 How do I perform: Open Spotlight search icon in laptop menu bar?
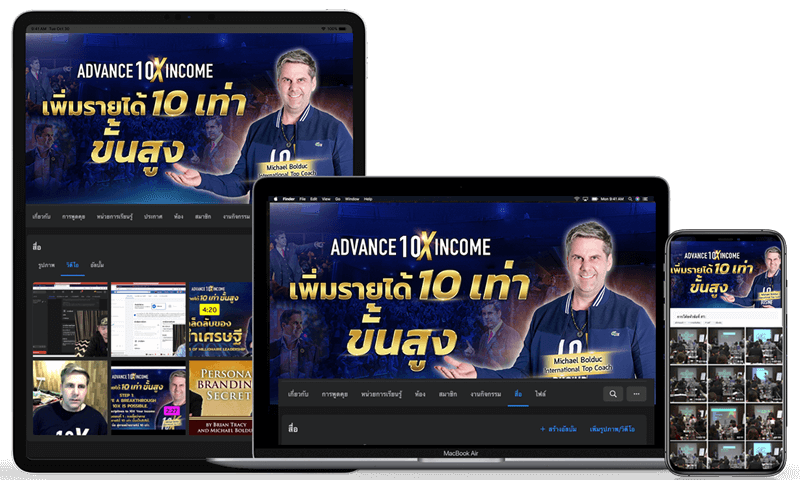pos(631,199)
